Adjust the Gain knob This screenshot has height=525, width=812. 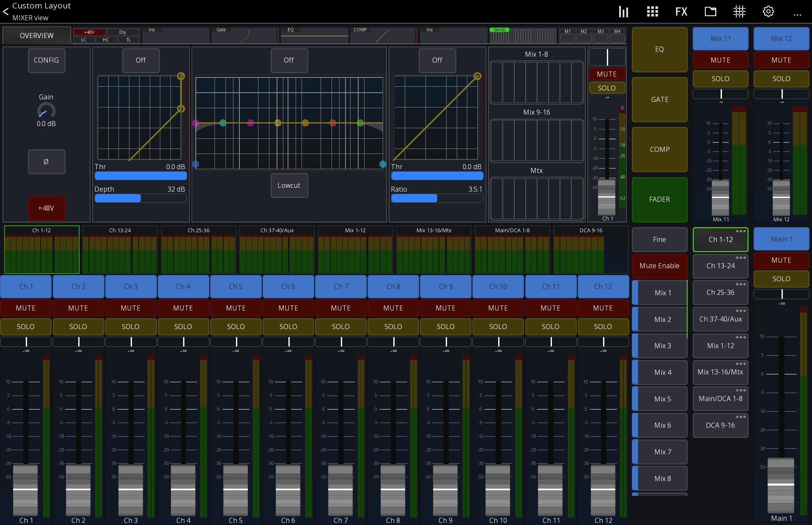(x=46, y=111)
